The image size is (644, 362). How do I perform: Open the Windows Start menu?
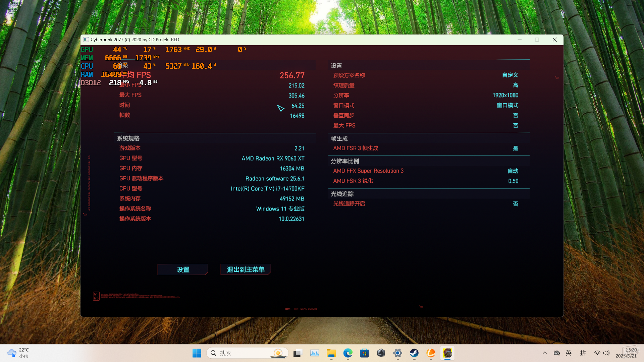[x=197, y=353]
